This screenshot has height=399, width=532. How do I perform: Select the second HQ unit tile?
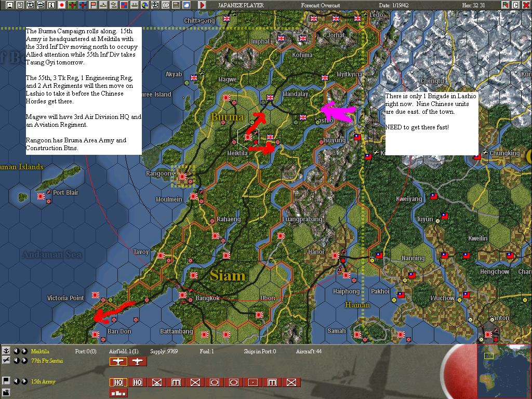137,382
